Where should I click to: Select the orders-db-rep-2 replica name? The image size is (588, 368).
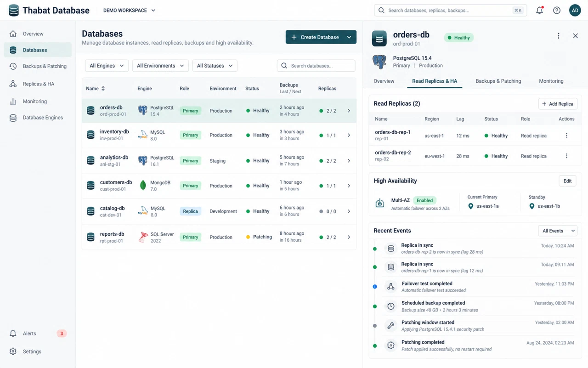[x=393, y=153]
